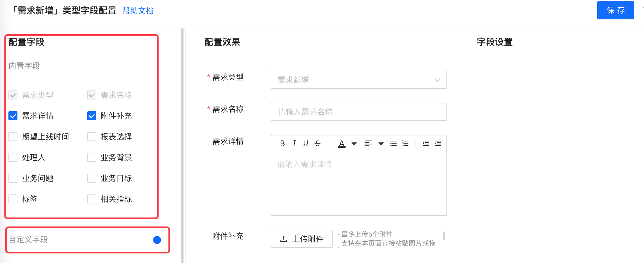Viewport: 644px width, 263px height.
Task: Insert a numbered list in the editor
Action: click(405, 144)
